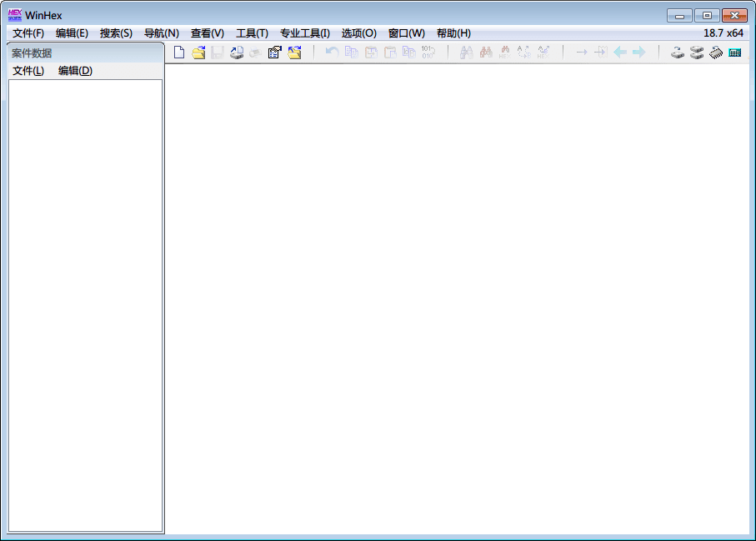Close the WinHex window
Screen dimensions: 756x541
click(734, 16)
